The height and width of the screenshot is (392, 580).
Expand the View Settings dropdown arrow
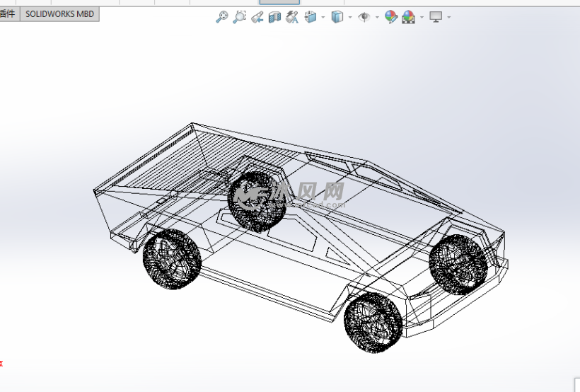pos(449,17)
